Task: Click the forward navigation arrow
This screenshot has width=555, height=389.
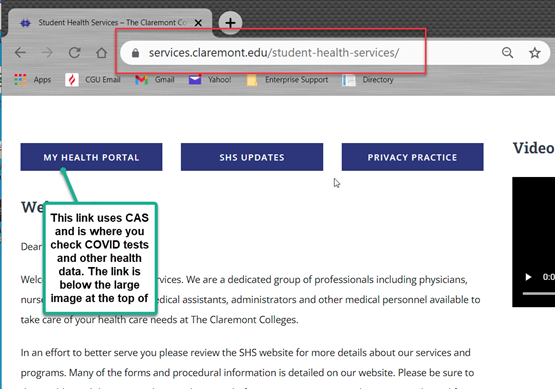Action: point(47,53)
